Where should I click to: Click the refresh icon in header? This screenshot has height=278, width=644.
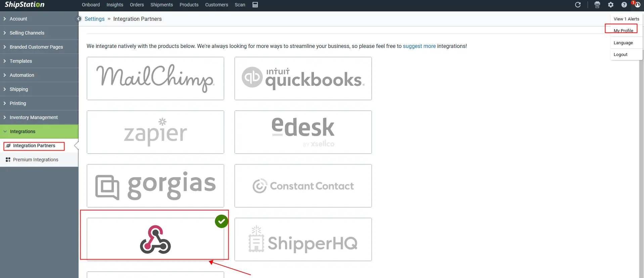point(578,5)
